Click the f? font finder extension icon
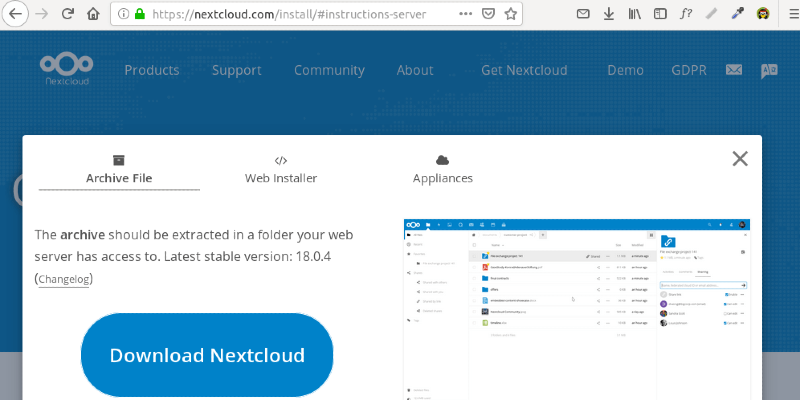800x400 pixels. [686, 14]
